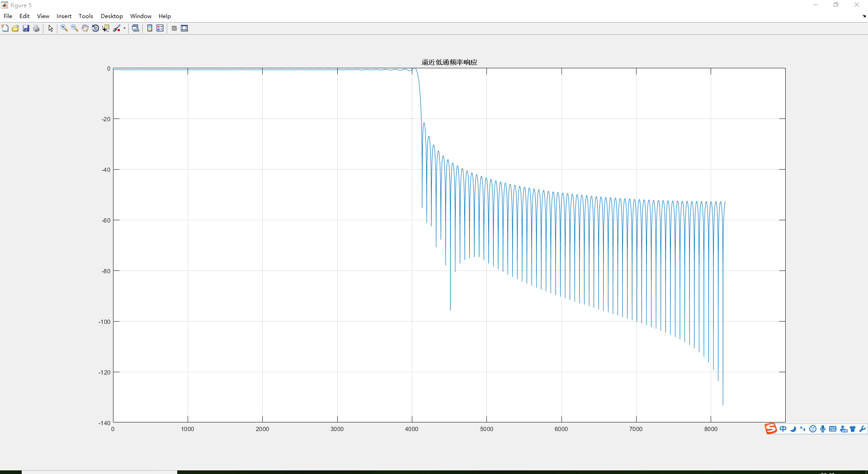868x474 pixels.
Task: Click the dock figure arrow in the menu bar
Action: click(864, 16)
